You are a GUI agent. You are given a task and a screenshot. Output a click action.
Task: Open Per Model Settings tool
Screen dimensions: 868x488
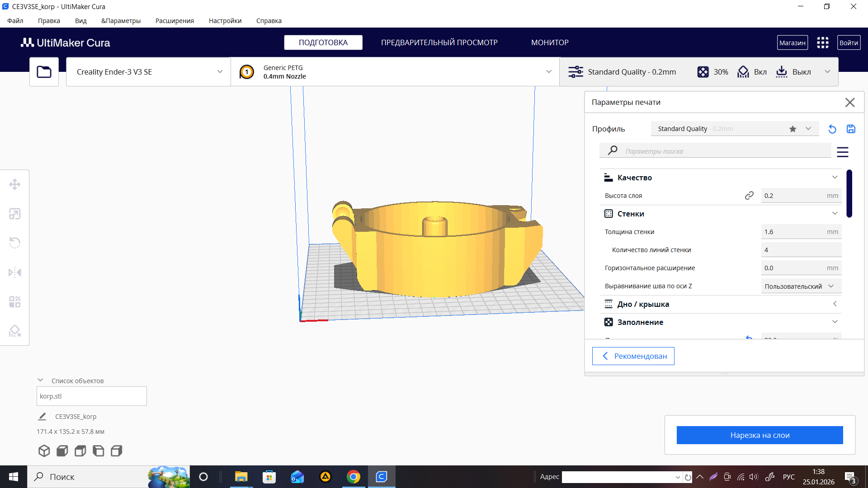pyautogui.click(x=15, y=302)
